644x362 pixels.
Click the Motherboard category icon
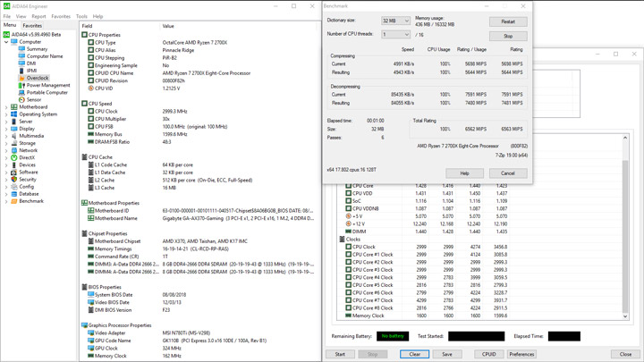[14, 106]
